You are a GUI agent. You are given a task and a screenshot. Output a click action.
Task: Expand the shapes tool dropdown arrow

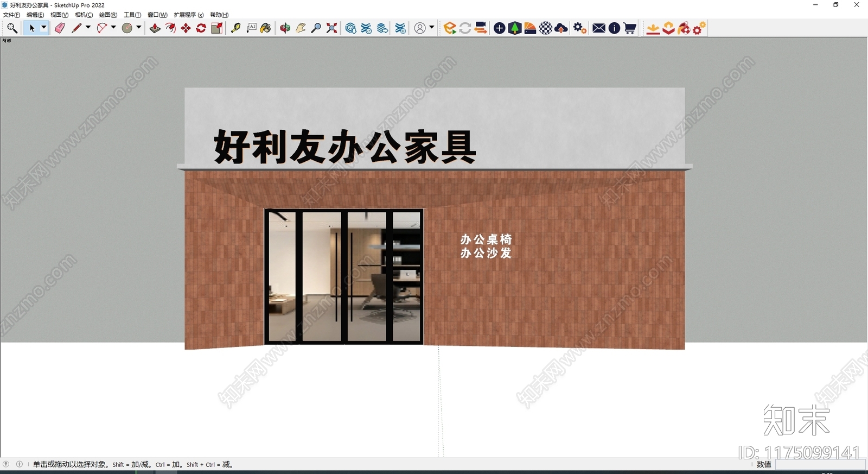tap(139, 28)
